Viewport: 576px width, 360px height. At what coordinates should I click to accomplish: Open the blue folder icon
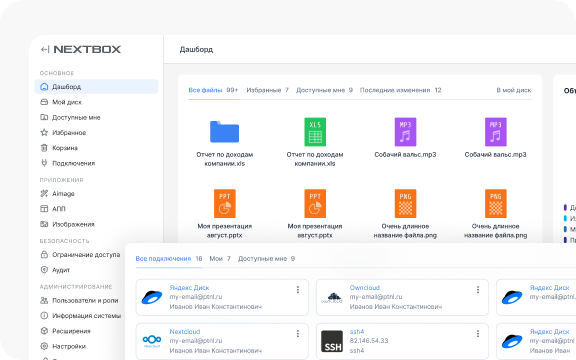tap(224, 132)
